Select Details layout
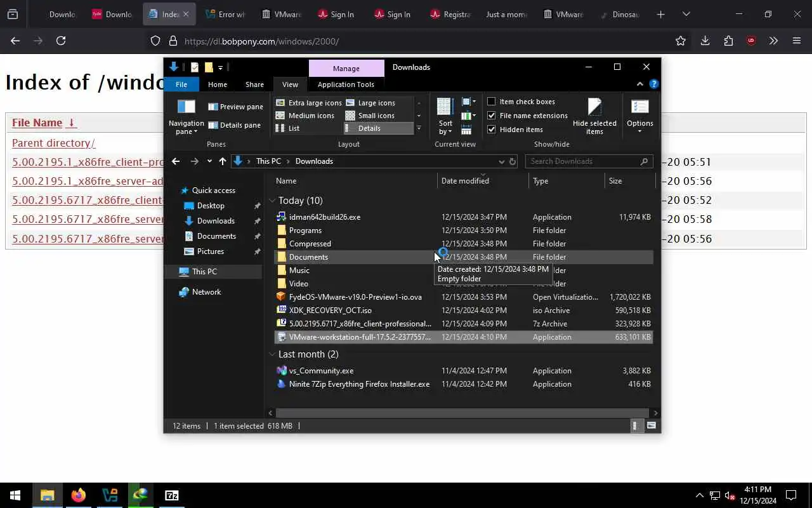 coord(379,128)
